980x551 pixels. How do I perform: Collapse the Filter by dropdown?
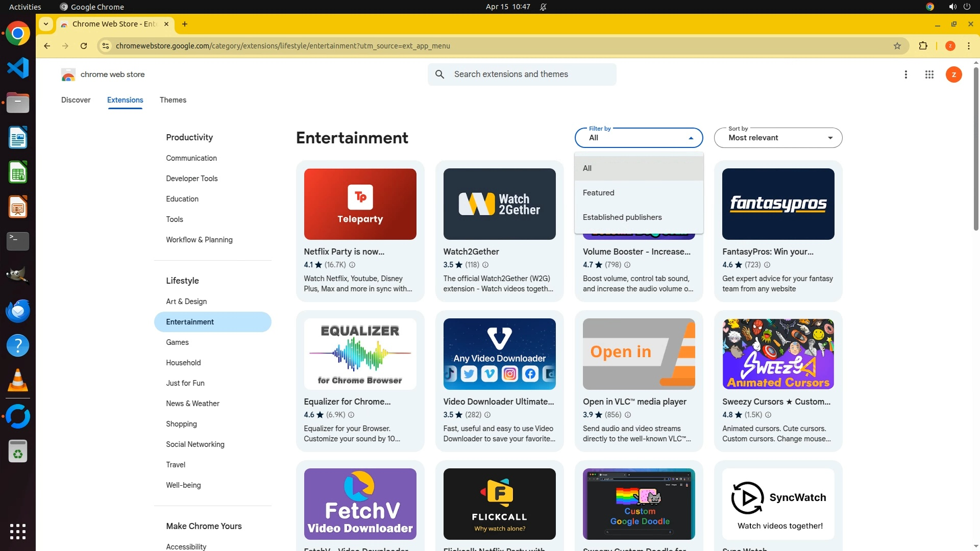click(x=639, y=138)
